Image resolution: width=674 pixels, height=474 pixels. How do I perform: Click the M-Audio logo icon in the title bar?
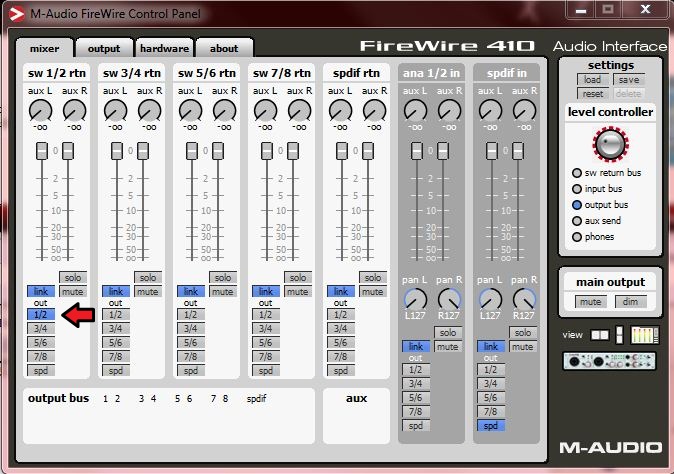16,14
